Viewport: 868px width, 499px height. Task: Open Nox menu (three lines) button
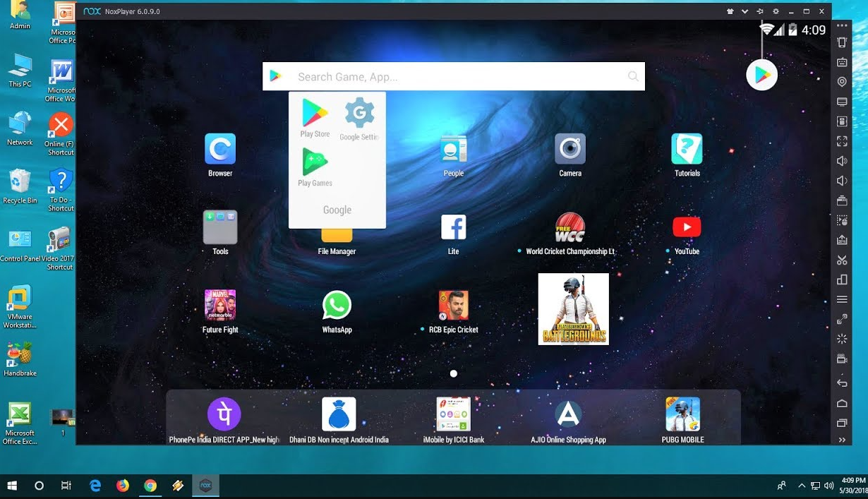pos(842,299)
